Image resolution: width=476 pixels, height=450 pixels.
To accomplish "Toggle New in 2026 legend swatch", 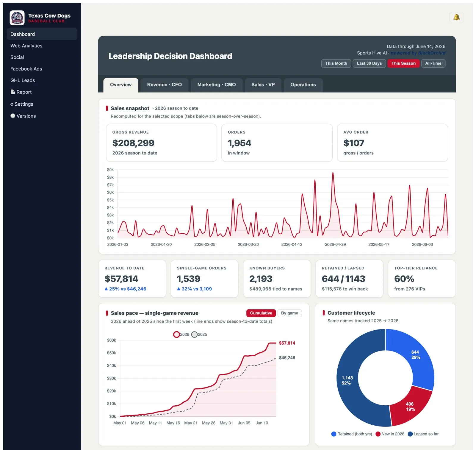I will (x=378, y=434).
